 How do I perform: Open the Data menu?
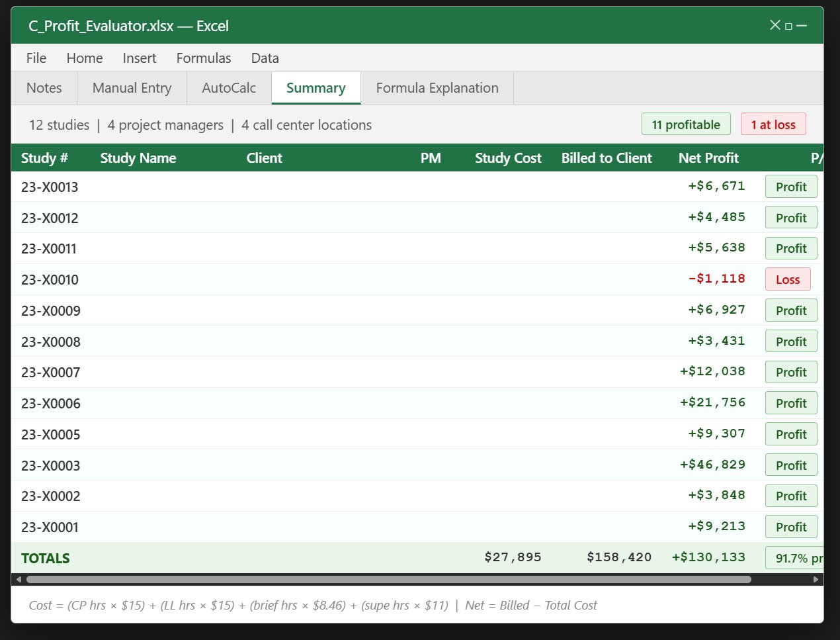pos(265,58)
